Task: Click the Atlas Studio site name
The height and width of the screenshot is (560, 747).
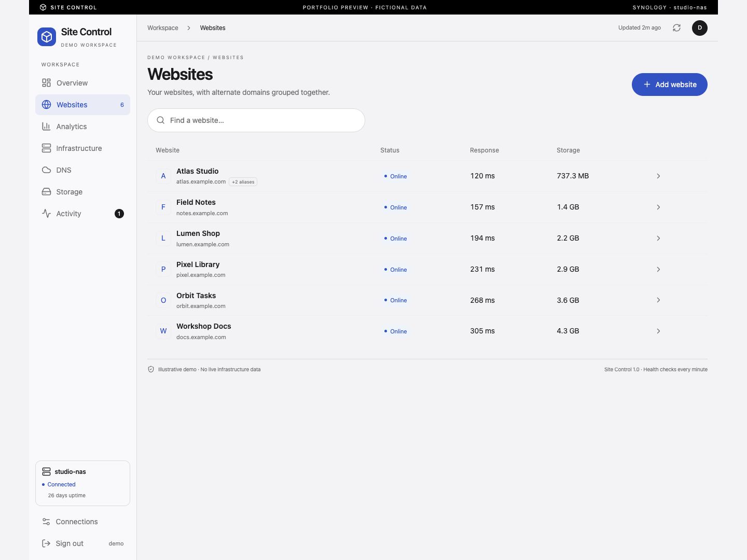Action: [198, 171]
